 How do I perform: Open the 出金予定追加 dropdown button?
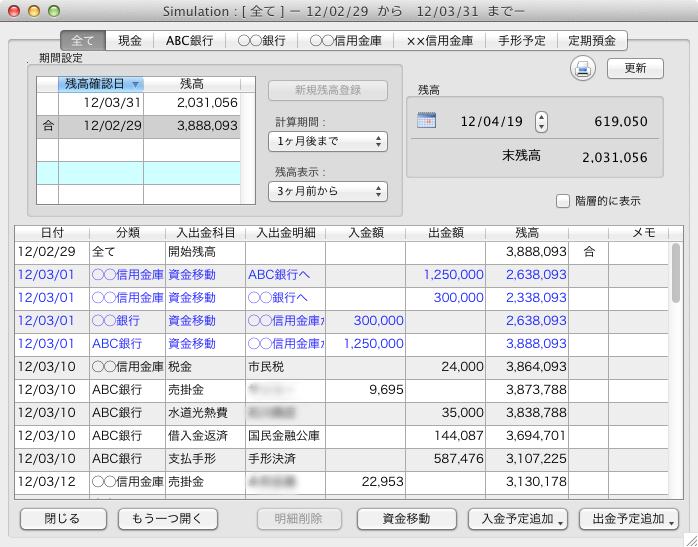(x=628, y=519)
